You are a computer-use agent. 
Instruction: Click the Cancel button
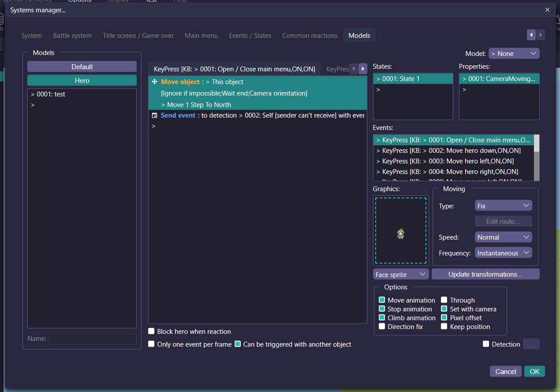coord(505,371)
